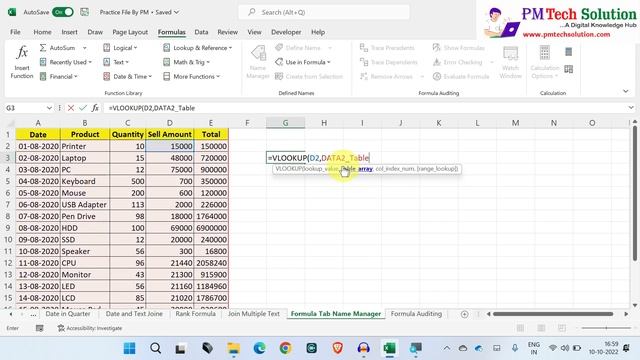Open Recently Used functions list
Screen dimensions: 640x360
tap(65, 62)
